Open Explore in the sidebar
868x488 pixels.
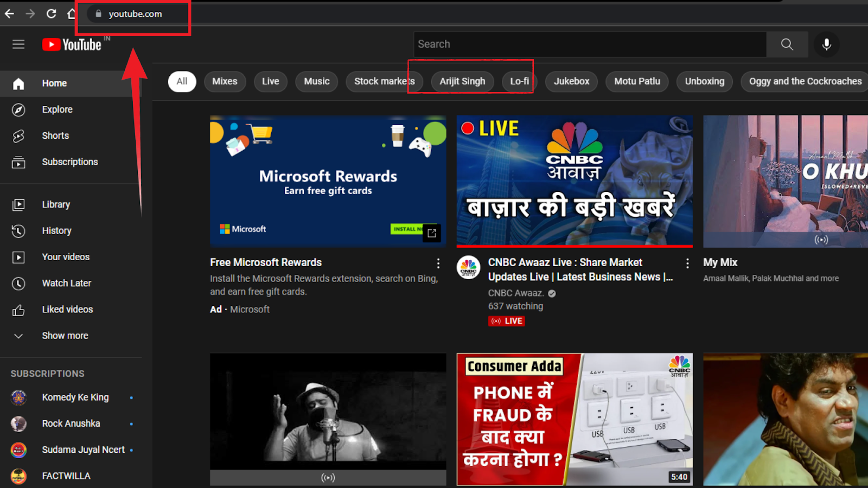[71, 110]
